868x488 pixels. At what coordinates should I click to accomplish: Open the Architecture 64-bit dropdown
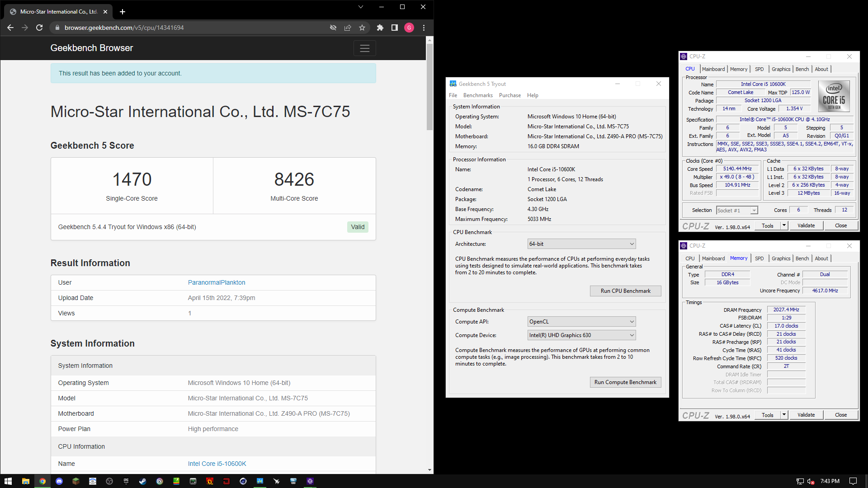pos(581,244)
